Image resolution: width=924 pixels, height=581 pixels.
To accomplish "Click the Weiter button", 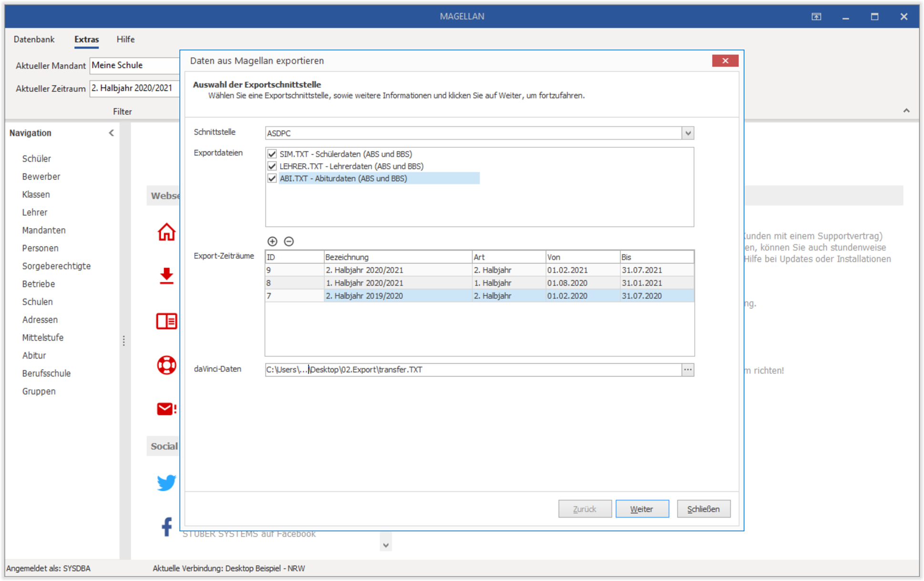I will (x=642, y=509).
